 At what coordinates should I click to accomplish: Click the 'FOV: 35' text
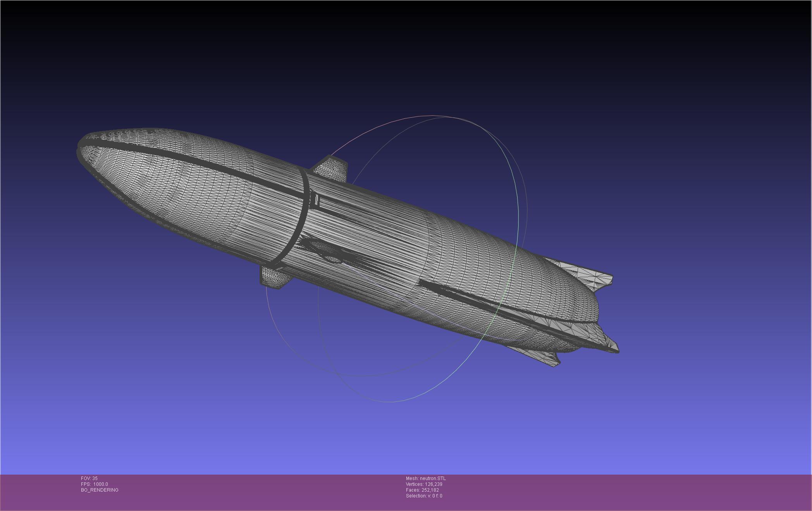[x=89, y=478]
